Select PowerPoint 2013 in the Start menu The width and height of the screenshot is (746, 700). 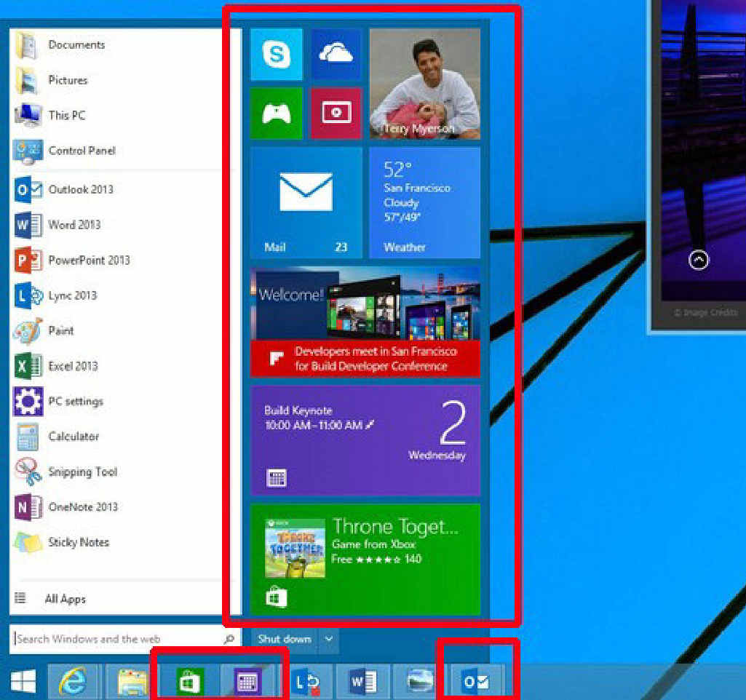pos(88,260)
